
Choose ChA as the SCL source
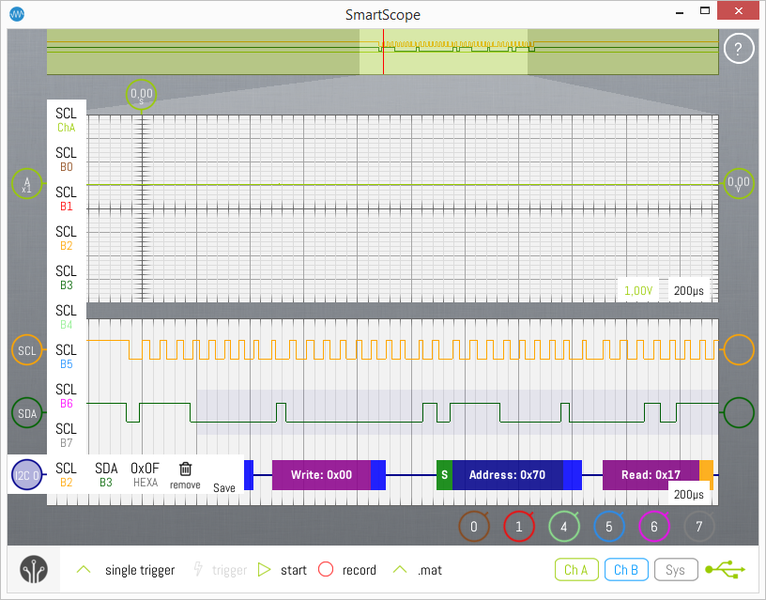[66, 120]
